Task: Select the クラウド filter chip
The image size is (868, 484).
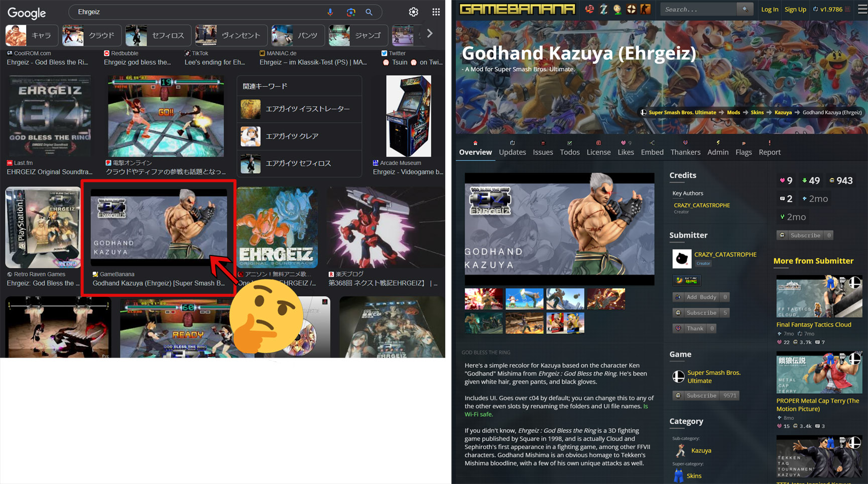Action: pos(92,35)
